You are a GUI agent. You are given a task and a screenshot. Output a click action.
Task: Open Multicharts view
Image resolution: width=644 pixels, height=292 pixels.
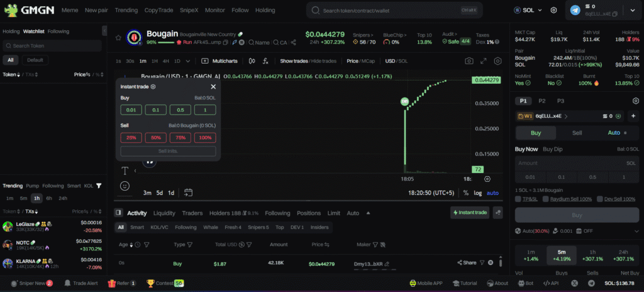[x=219, y=61]
